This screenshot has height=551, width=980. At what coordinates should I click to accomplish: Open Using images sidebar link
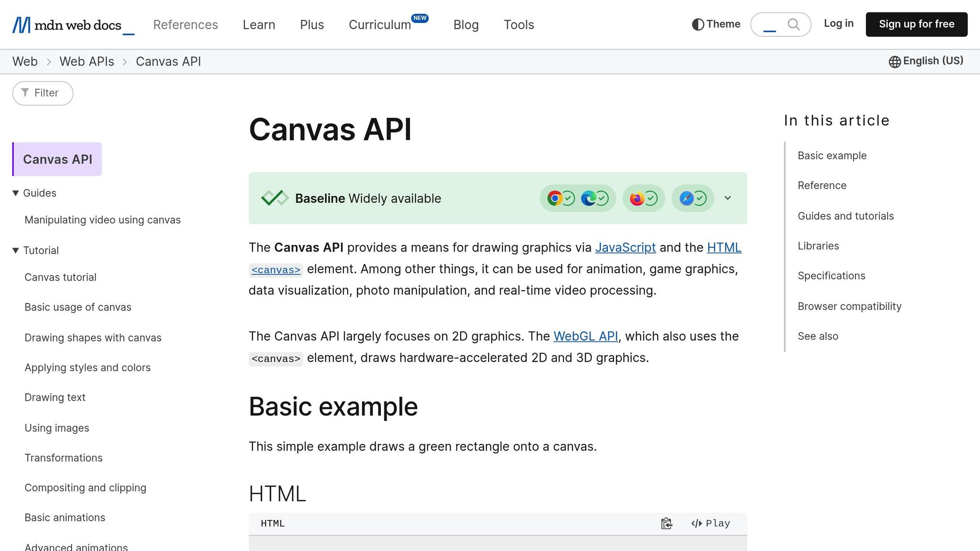57,428
